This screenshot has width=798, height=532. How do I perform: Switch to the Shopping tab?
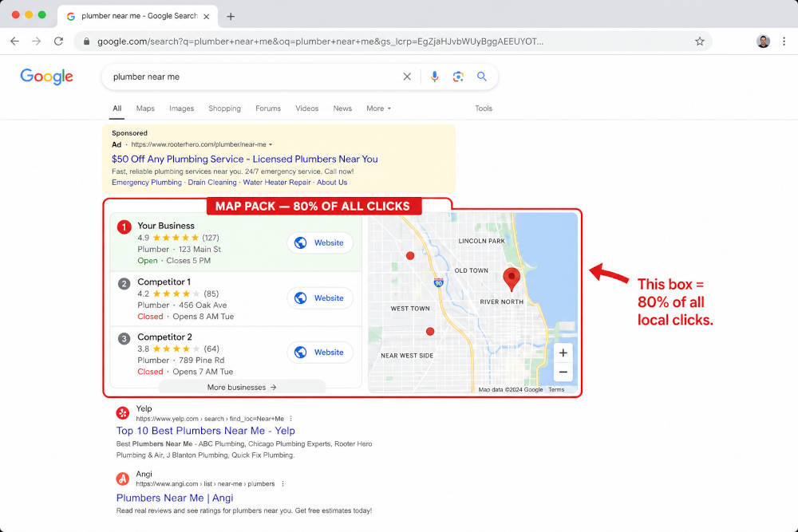tap(224, 108)
